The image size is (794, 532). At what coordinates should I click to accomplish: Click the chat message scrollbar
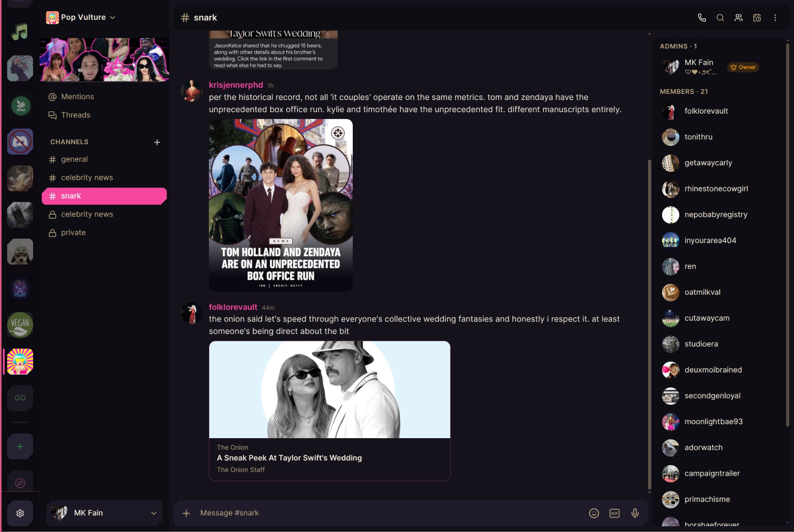click(x=649, y=324)
